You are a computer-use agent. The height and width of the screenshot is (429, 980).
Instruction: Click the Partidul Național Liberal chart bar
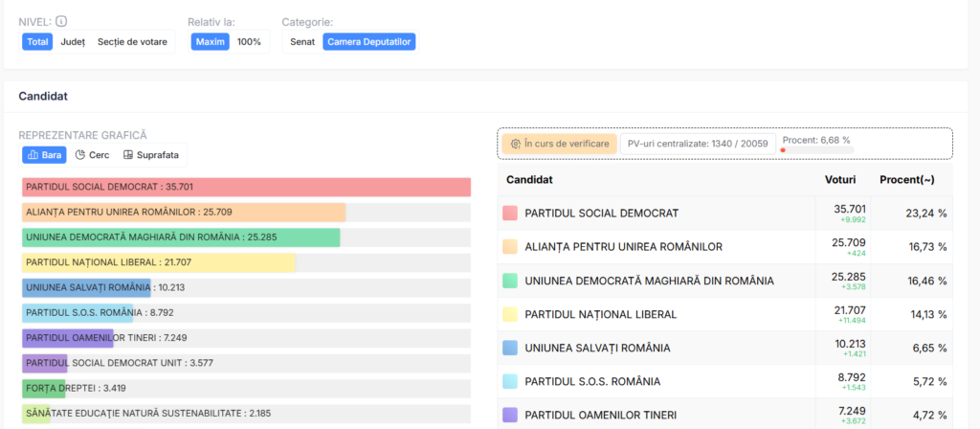[159, 261]
